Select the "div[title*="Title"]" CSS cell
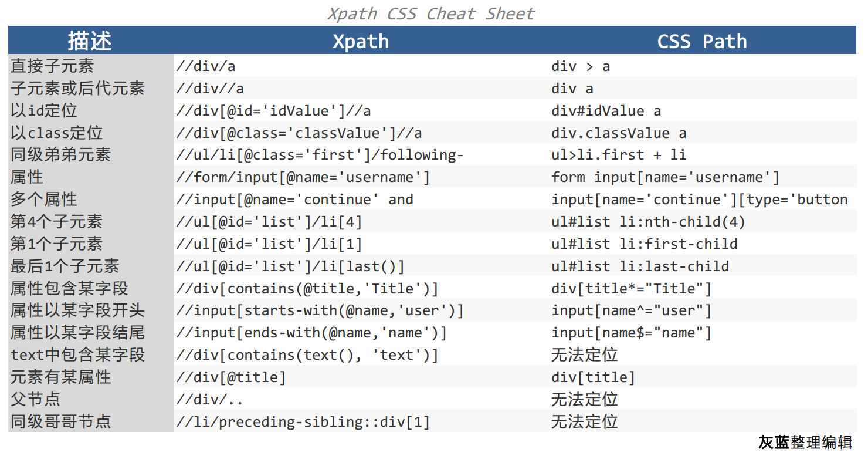The image size is (868, 466). pyautogui.click(x=632, y=289)
